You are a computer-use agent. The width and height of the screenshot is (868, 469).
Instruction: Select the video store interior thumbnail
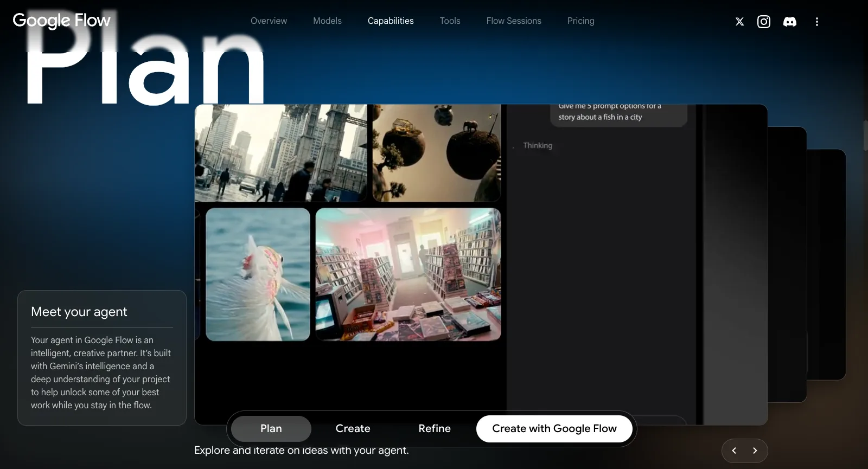click(x=408, y=274)
